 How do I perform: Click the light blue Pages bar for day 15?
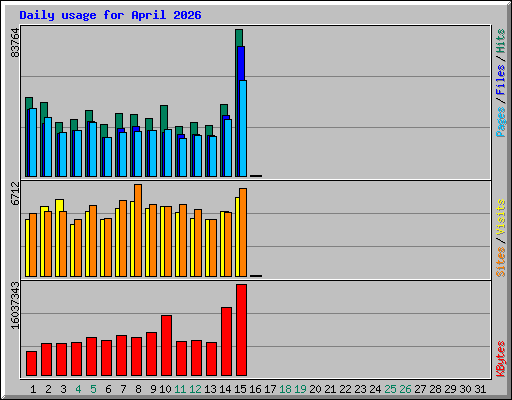coord(243,128)
